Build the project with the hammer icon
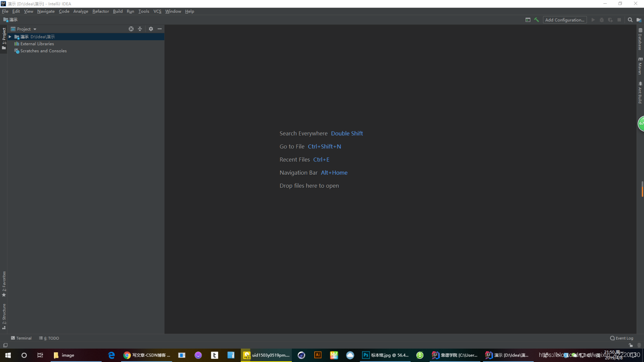Image resolution: width=644 pixels, height=362 pixels. pos(537,20)
